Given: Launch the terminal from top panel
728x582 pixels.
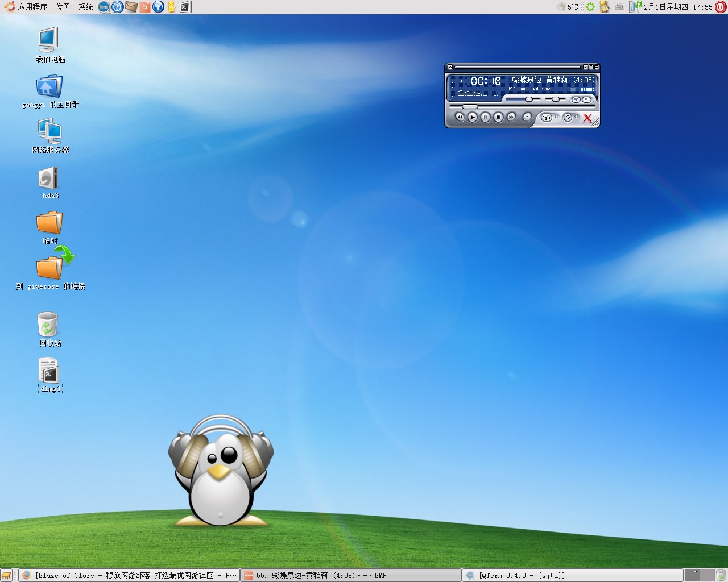Looking at the screenshot, I should pos(185,7).
